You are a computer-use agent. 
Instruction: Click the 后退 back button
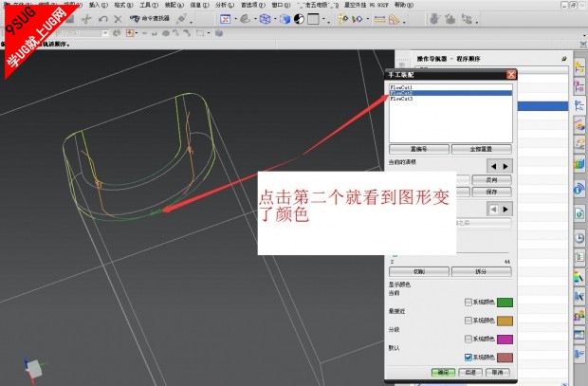coord(470,372)
